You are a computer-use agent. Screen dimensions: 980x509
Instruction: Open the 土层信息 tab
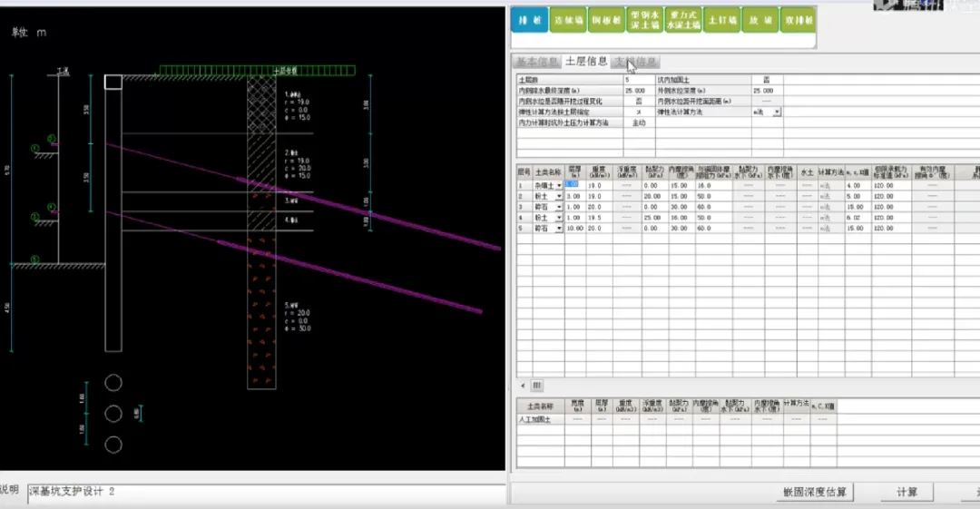(585, 61)
